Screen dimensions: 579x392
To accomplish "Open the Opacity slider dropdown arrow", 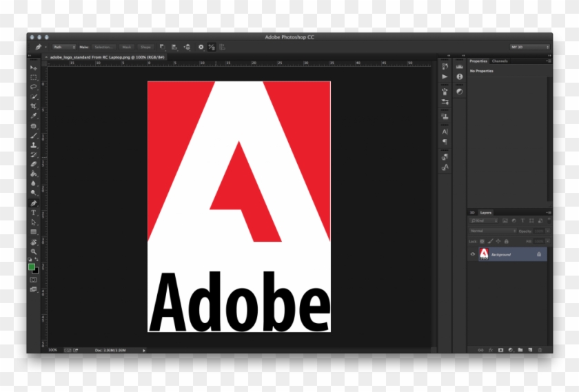I will [547, 231].
